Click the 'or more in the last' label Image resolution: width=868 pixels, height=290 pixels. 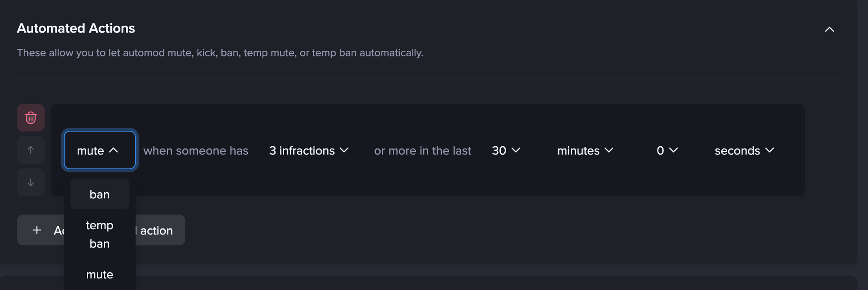[422, 151]
